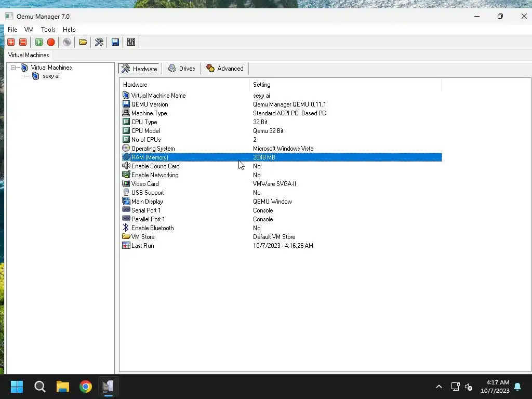
Task: Click 'Standard ACPI PCI Based PC' value
Action: pyautogui.click(x=289, y=113)
